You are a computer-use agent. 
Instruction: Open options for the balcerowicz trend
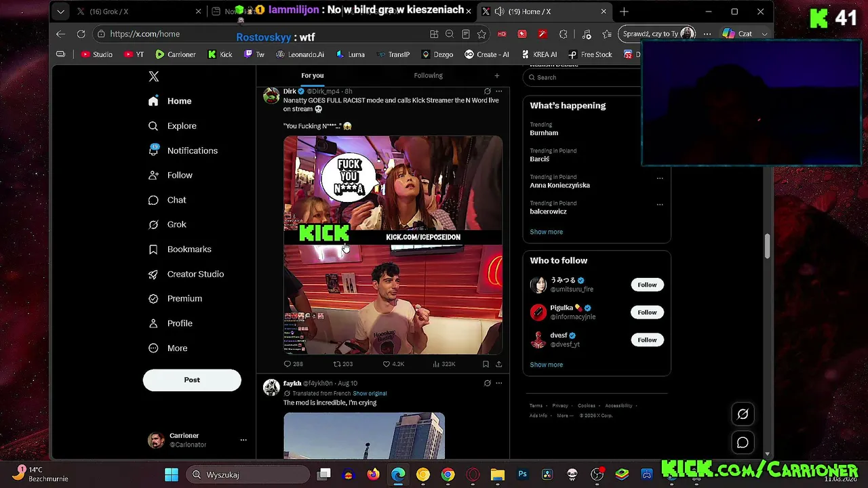[660, 204]
